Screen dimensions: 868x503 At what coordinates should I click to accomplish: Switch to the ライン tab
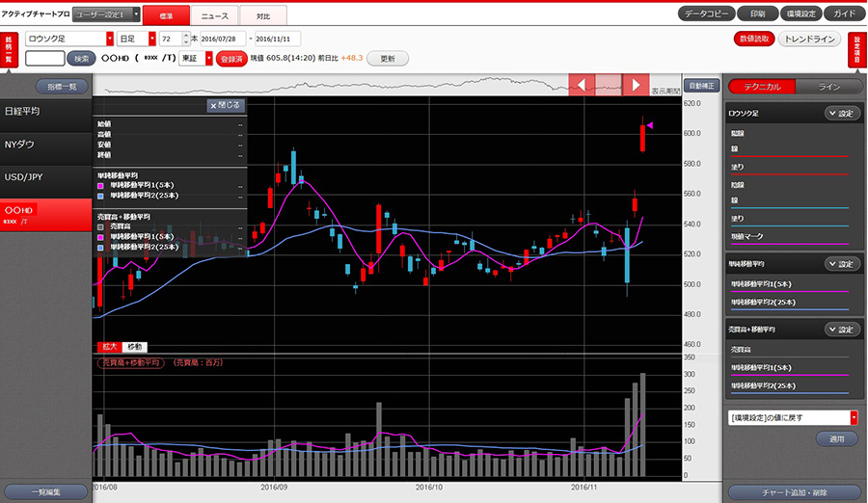(827, 86)
